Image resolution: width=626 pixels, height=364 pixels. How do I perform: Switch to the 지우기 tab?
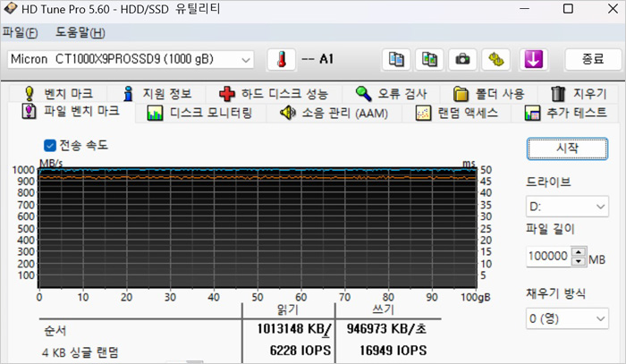(x=579, y=94)
